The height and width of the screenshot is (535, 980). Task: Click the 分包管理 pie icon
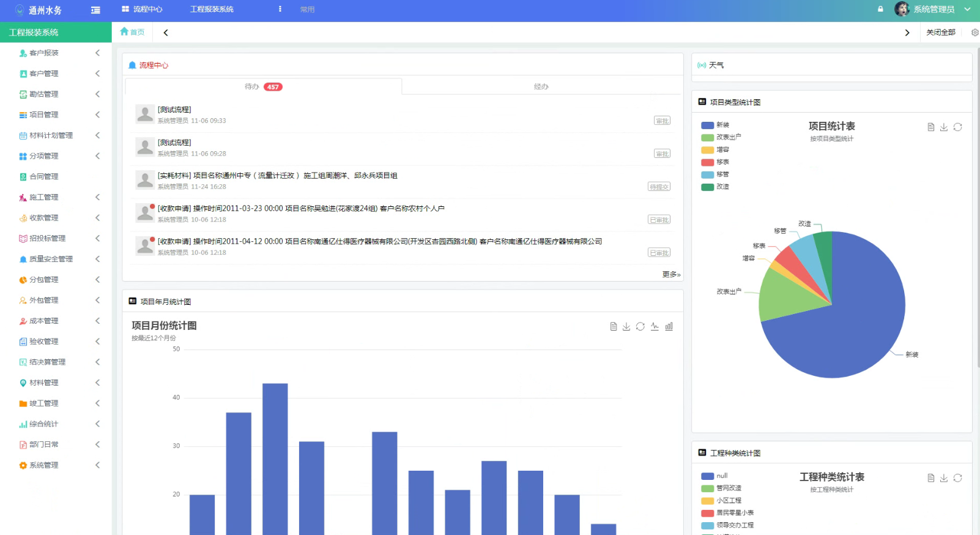23,280
